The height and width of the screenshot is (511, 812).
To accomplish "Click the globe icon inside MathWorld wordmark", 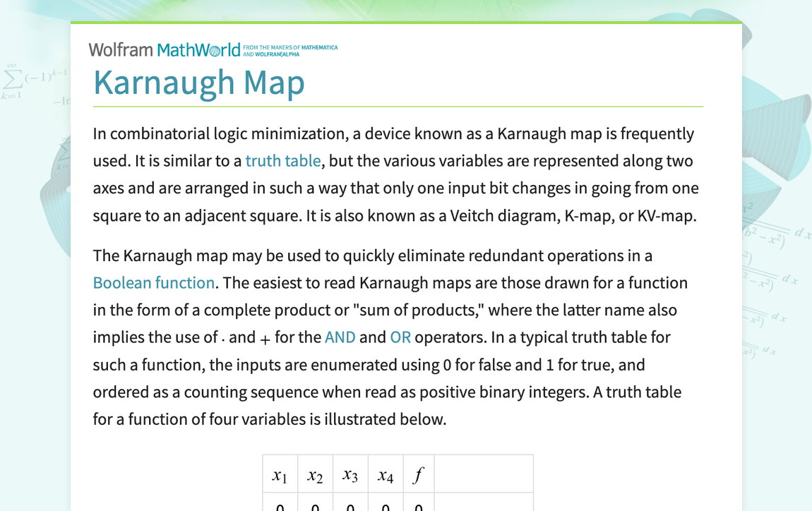I will click(x=215, y=51).
